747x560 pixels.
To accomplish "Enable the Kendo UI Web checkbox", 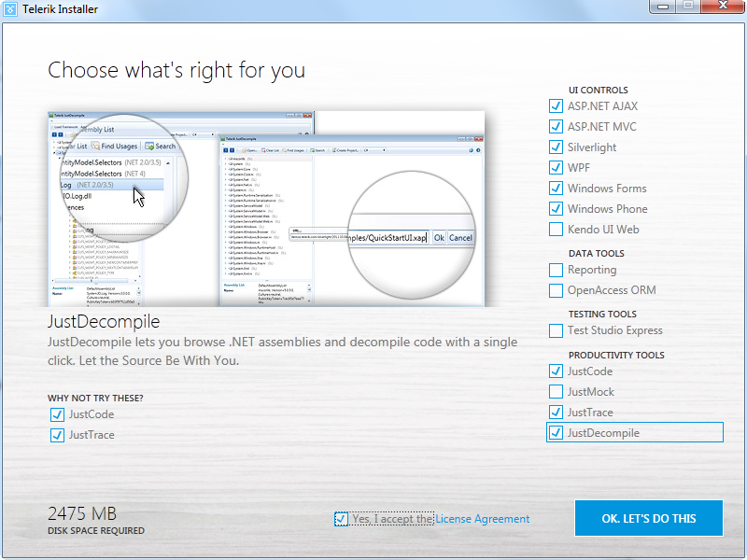I will coord(556,229).
